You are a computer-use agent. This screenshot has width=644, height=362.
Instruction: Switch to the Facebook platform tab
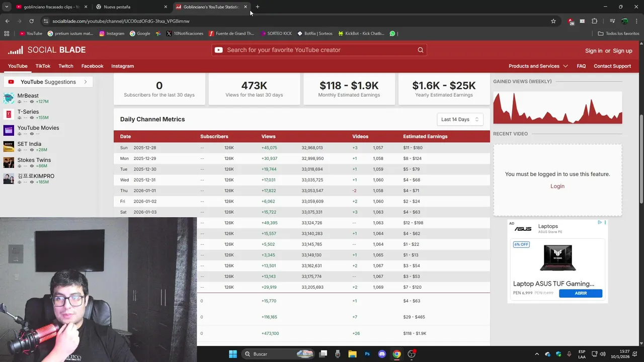click(92, 66)
